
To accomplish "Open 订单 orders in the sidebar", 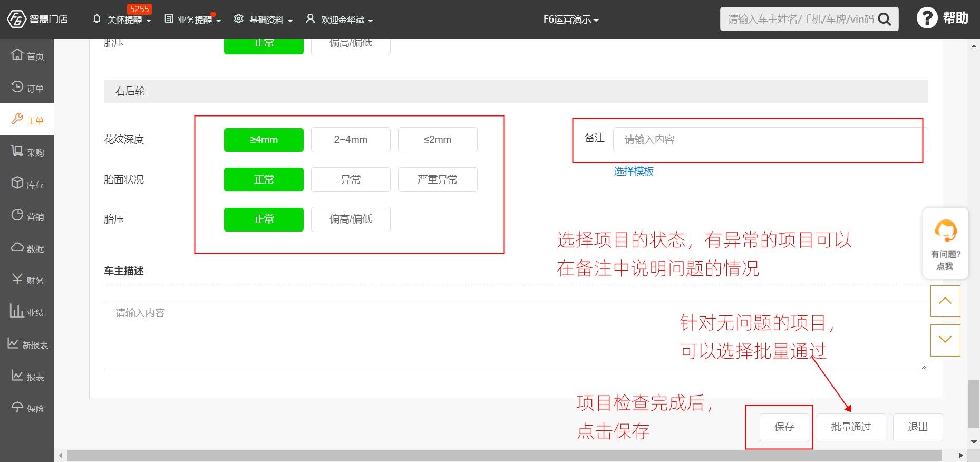I will pos(27,88).
